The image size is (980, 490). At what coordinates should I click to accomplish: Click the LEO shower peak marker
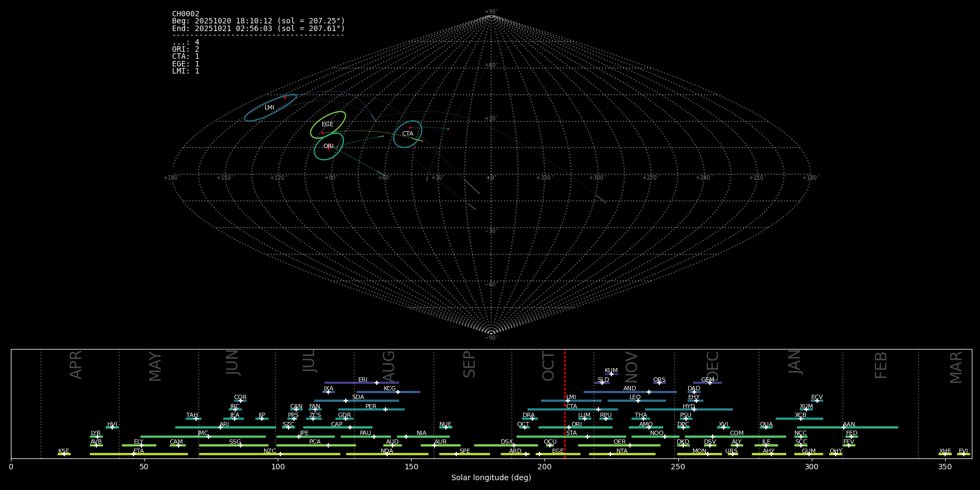click(x=638, y=401)
